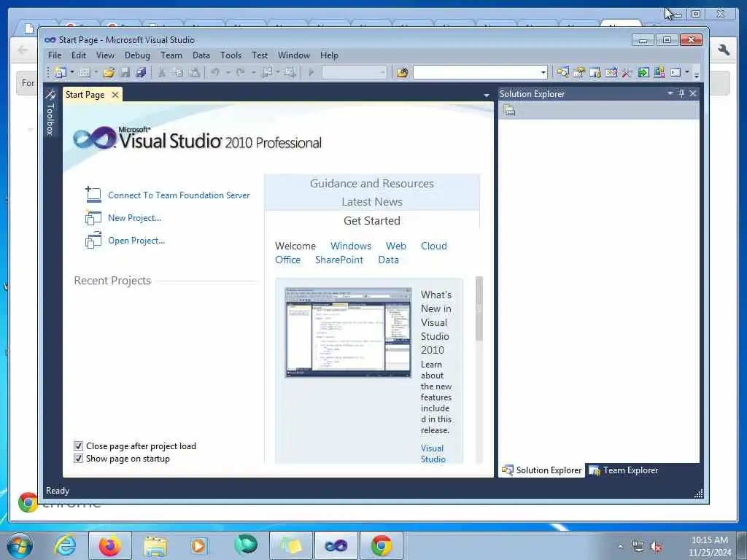
Task: Open the Help menu
Action: tap(329, 55)
